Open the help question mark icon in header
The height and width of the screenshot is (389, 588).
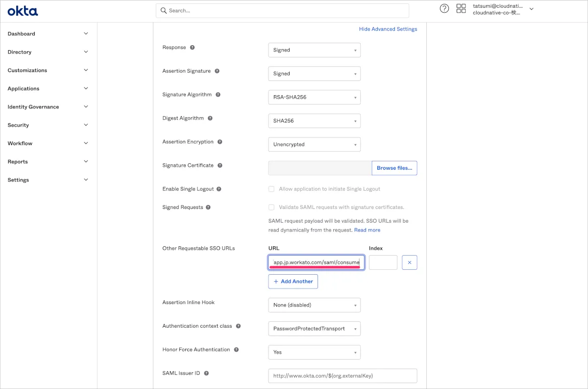444,8
